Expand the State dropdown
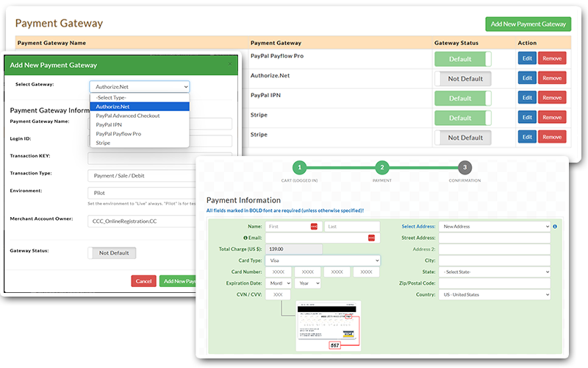The width and height of the screenshot is (588, 368). 495,272
